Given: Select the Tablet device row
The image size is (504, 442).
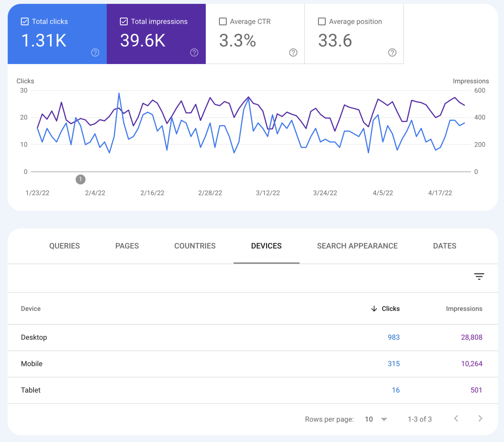Looking at the screenshot, I should coord(253,390).
